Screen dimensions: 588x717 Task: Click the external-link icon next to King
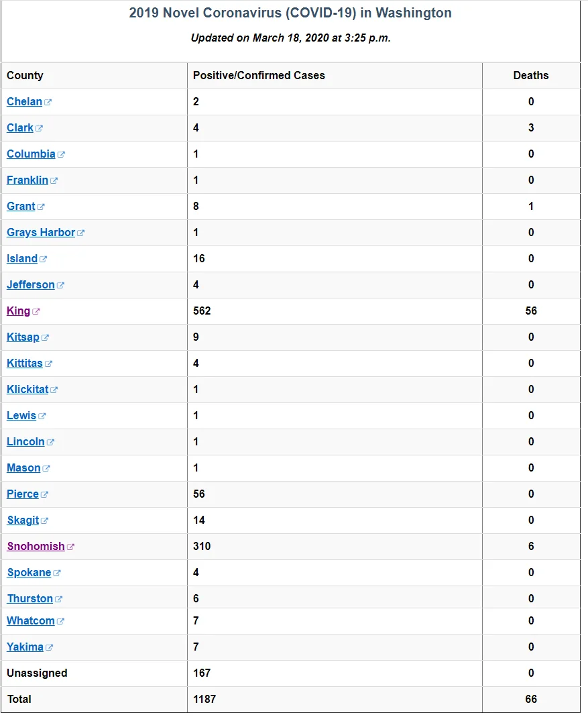pos(36,312)
